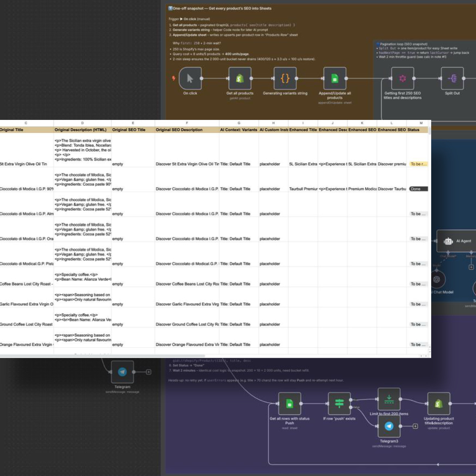The height and width of the screenshot is (476, 476).
Task: Select the Telegram3 node
Action: tap(389, 426)
